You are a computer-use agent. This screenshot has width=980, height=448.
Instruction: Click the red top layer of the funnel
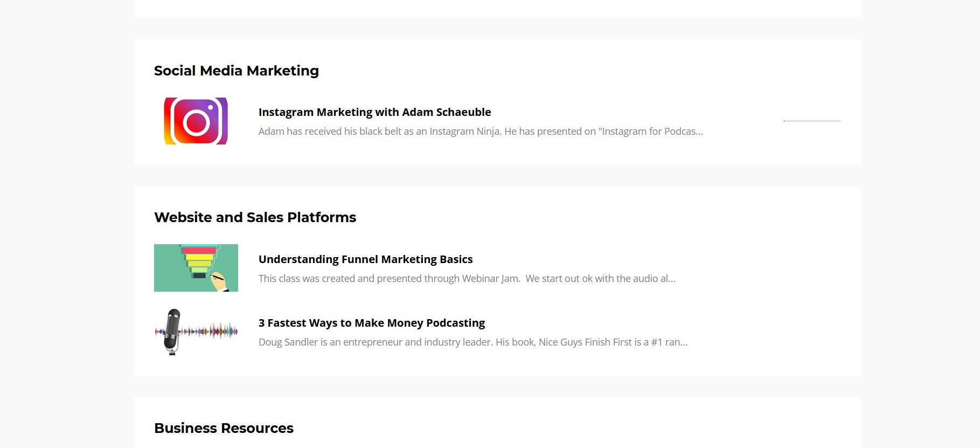(x=199, y=250)
